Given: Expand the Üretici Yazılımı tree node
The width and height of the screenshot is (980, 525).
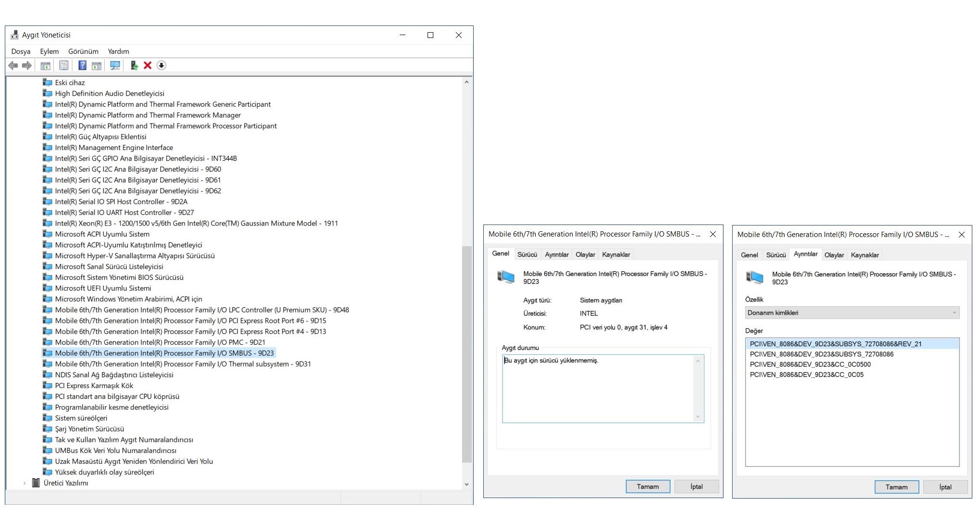Looking at the screenshot, I should [x=24, y=483].
